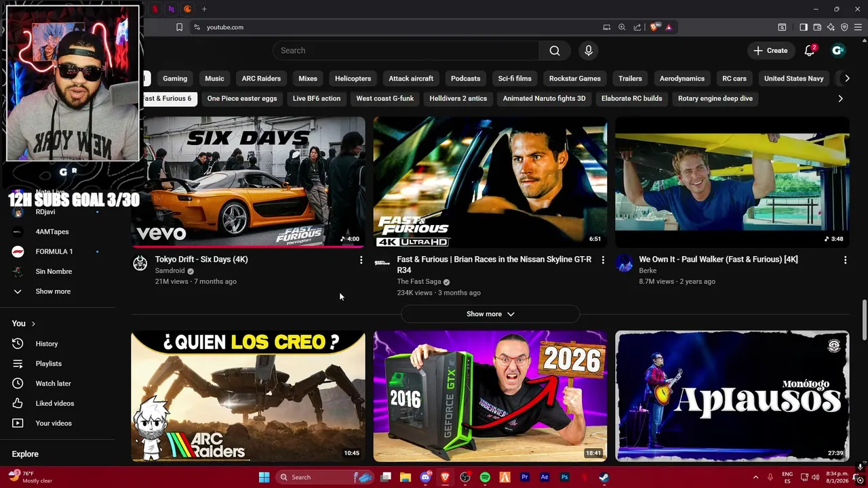Screen dimensions: 868x488
Task: Click the page vertical scrollbar thumb
Action: 864,321
